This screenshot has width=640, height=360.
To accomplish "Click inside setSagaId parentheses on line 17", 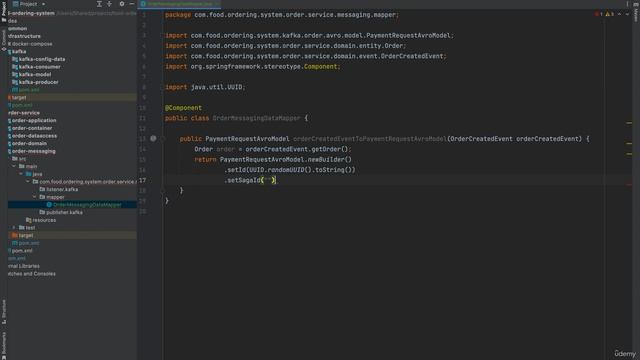I will [x=268, y=180].
